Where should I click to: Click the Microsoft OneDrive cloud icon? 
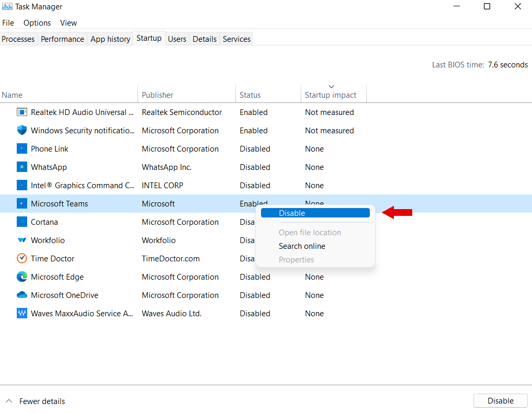(x=22, y=295)
